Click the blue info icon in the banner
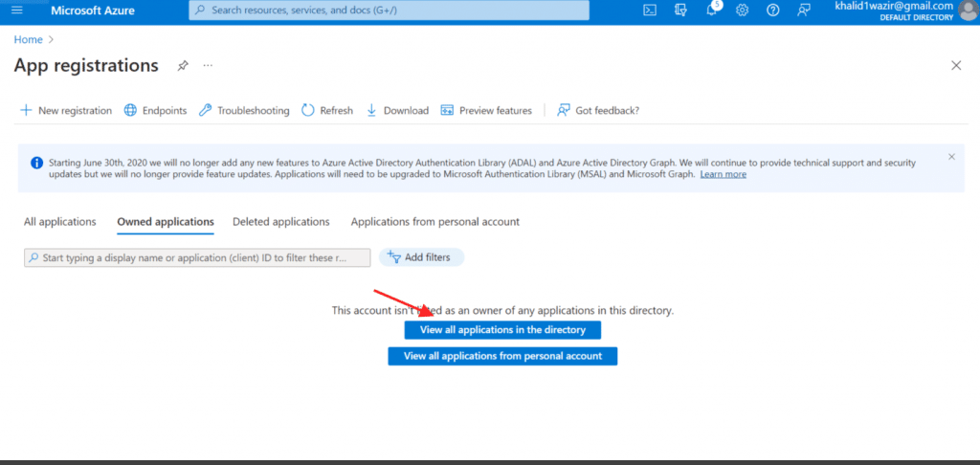The height and width of the screenshot is (465, 980). point(37,163)
